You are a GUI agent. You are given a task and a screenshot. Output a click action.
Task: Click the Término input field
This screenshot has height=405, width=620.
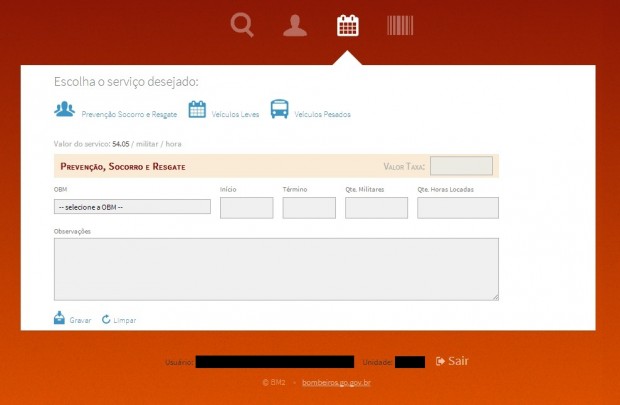click(308, 208)
